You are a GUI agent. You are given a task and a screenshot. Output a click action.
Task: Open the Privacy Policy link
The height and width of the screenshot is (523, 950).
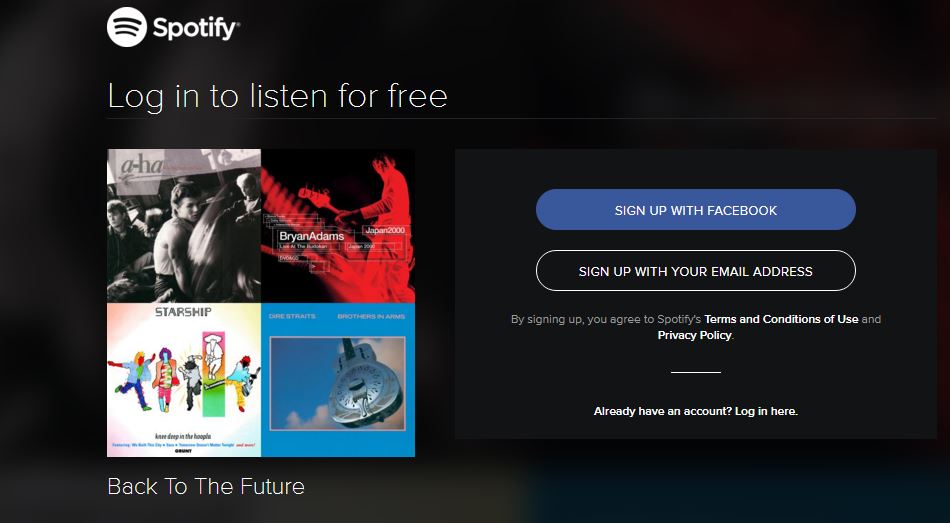pos(694,335)
